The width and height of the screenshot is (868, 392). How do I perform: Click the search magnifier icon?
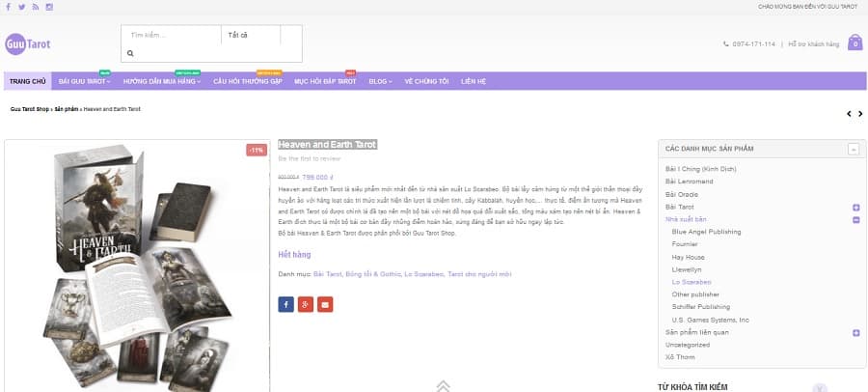point(130,53)
